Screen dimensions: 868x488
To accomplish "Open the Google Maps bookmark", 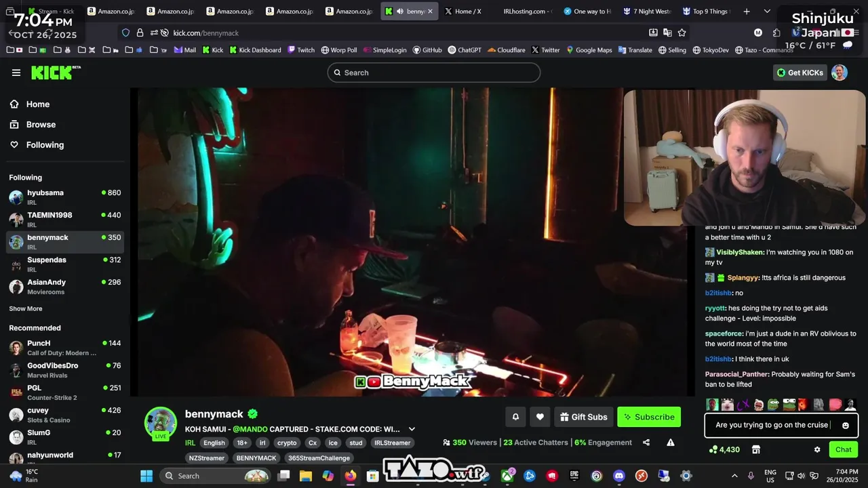I will (589, 50).
